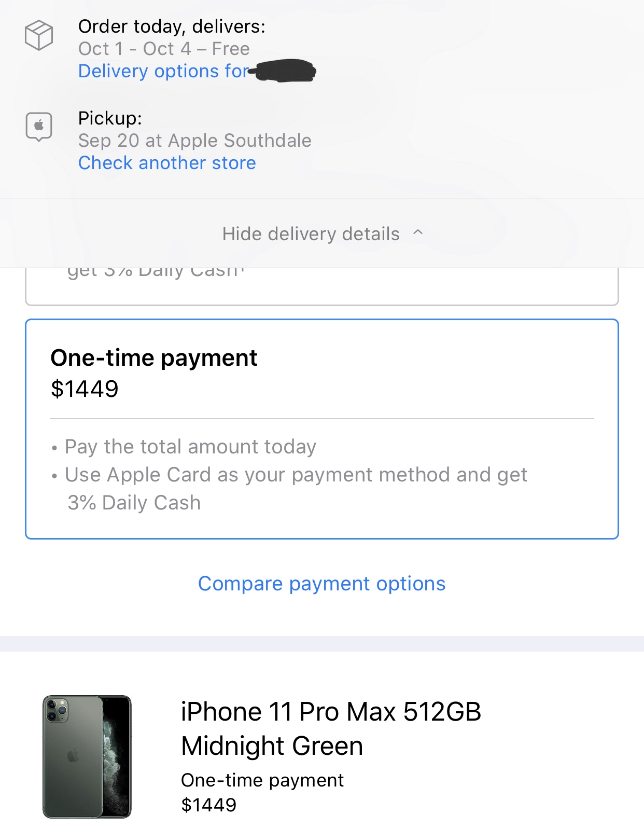Open the Check another store link

(167, 163)
